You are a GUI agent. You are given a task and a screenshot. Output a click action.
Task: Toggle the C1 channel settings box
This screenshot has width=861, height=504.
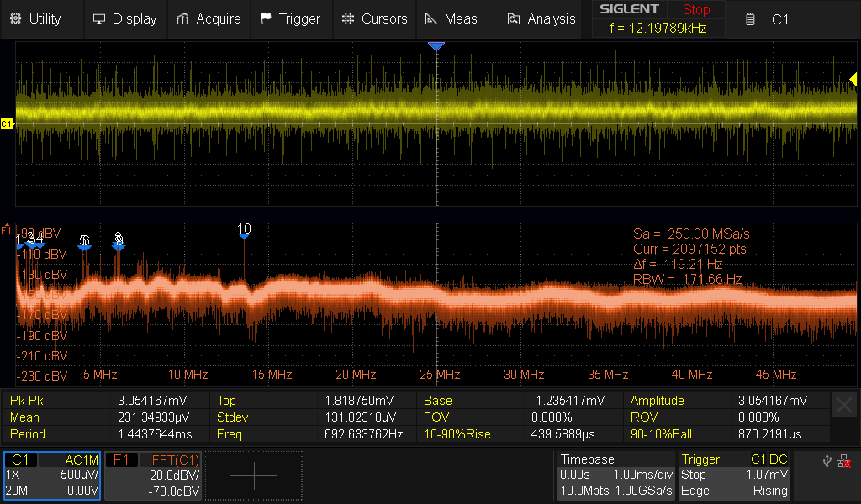(x=52, y=475)
